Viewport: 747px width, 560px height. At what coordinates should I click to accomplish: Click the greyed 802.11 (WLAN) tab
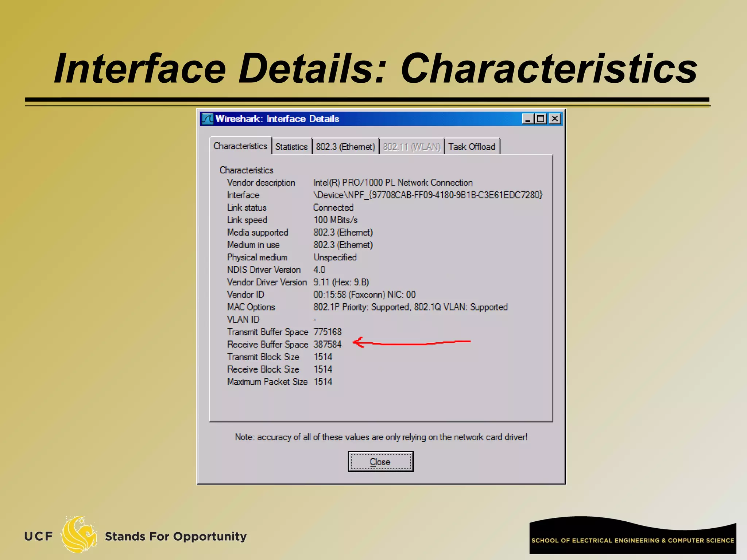(x=412, y=147)
